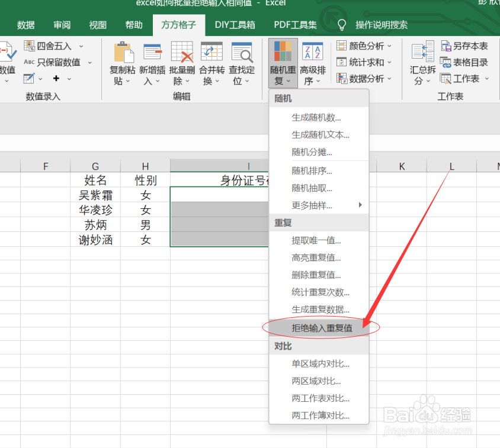Screen dimensions: 500x448
Task: Click the 统计求和 icon
Action: click(341, 62)
